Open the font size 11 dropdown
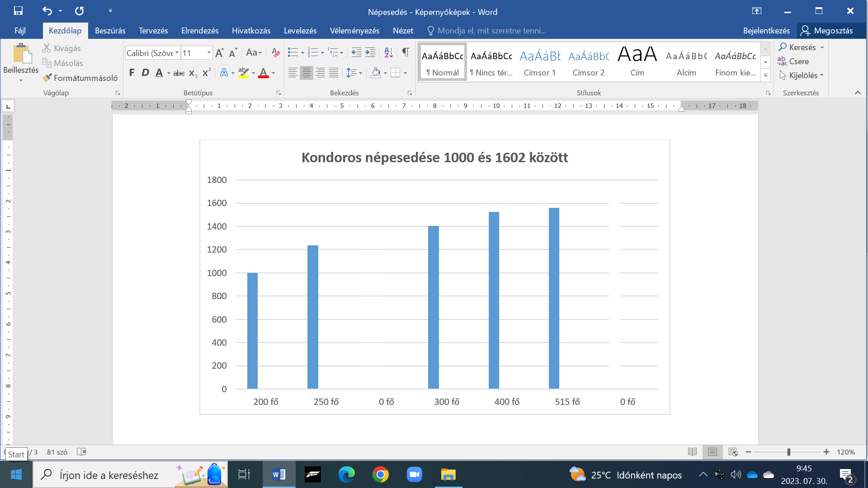This screenshot has height=488, width=868. (209, 53)
